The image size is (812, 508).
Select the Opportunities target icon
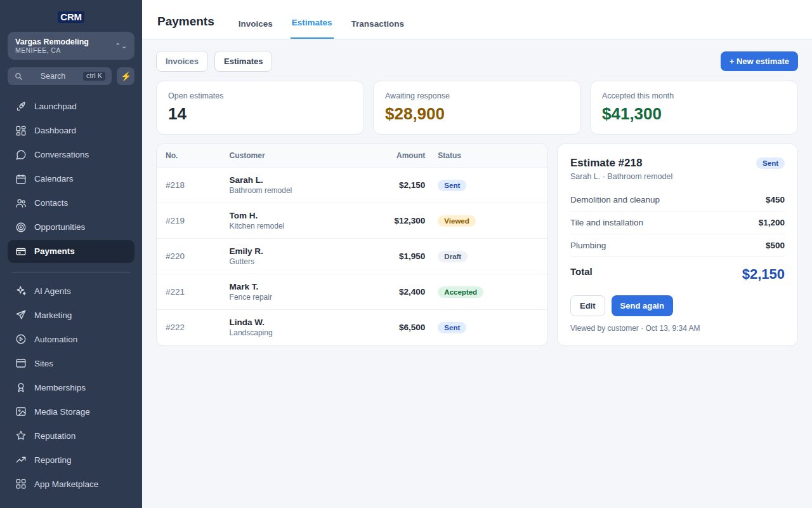pos(21,227)
